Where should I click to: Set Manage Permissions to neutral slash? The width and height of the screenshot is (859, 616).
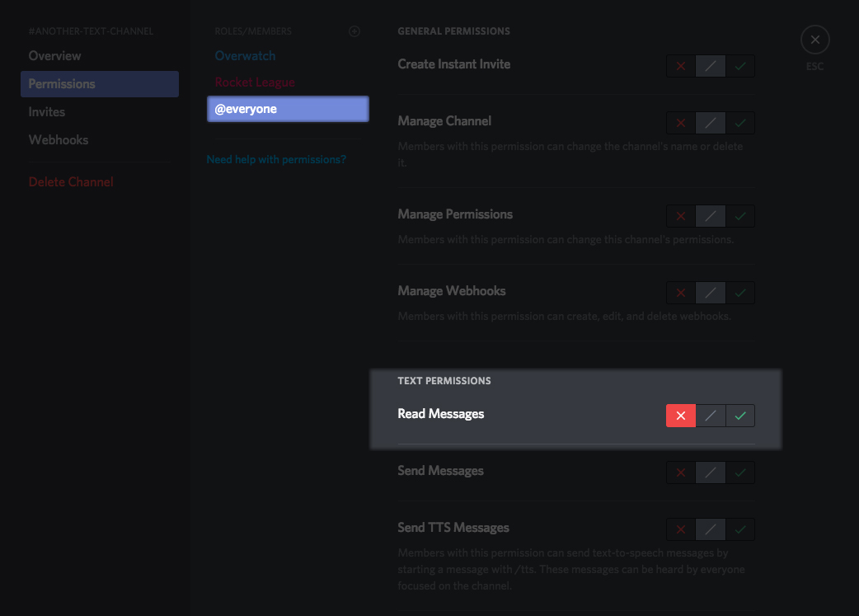click(711, 217)
